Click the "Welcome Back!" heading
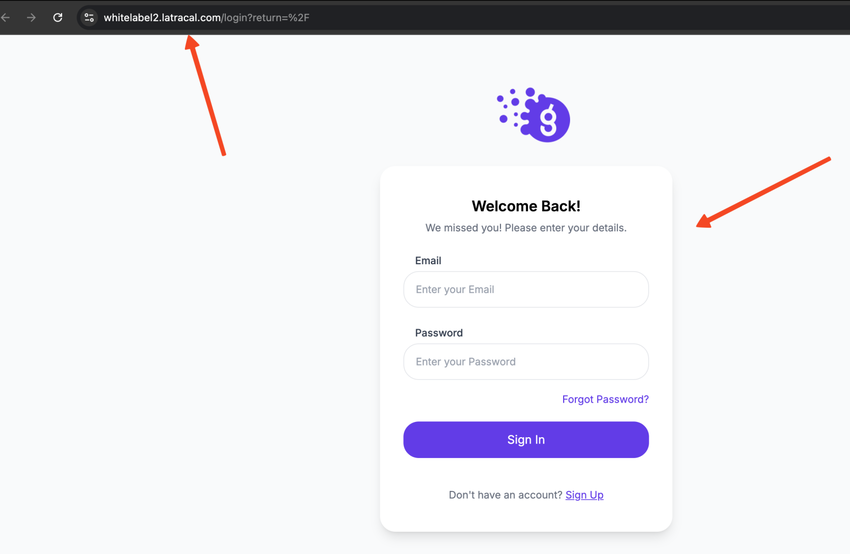The height and width of the screenshot is (554, 850). point(526,206)
